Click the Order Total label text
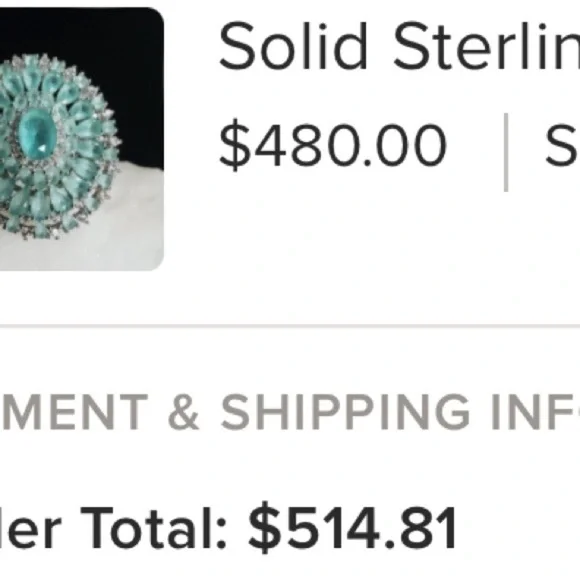The width and height of the screenshot is (580, 580). (x=113, y=527)
